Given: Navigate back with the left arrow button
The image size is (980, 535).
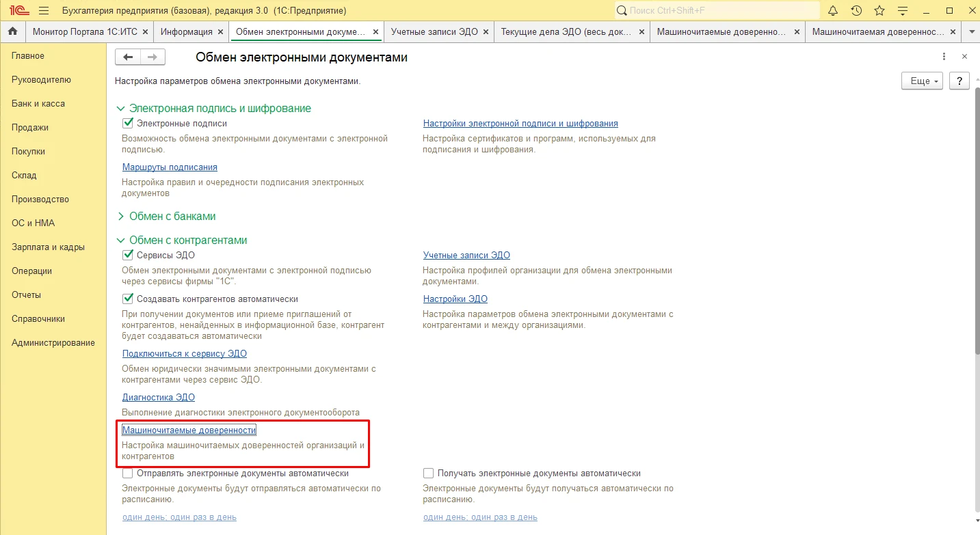Looking at the screenshot, I should point(127,57).
